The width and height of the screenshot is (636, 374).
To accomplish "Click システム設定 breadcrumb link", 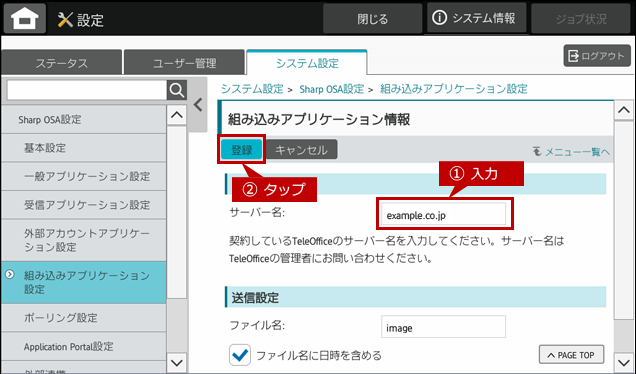I will point(252,89).
